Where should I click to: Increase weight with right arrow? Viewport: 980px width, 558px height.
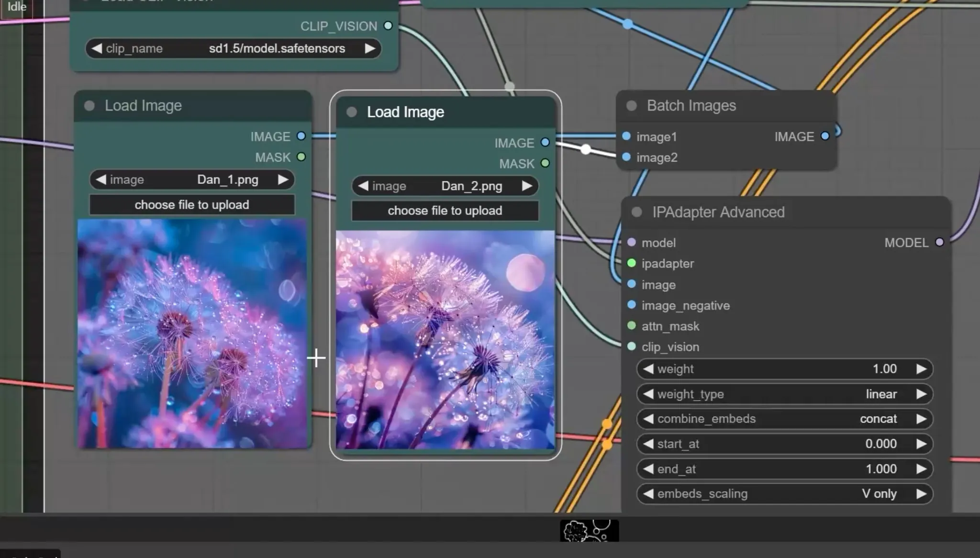[921, 369]
